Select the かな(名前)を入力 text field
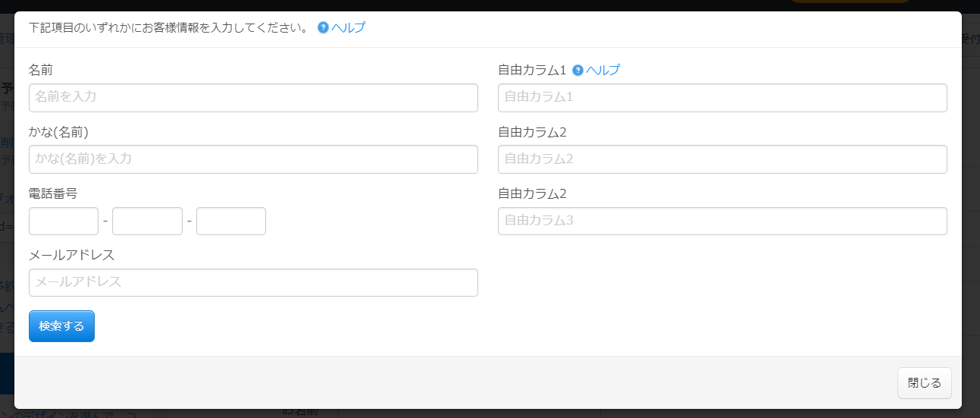 point(253,159)
